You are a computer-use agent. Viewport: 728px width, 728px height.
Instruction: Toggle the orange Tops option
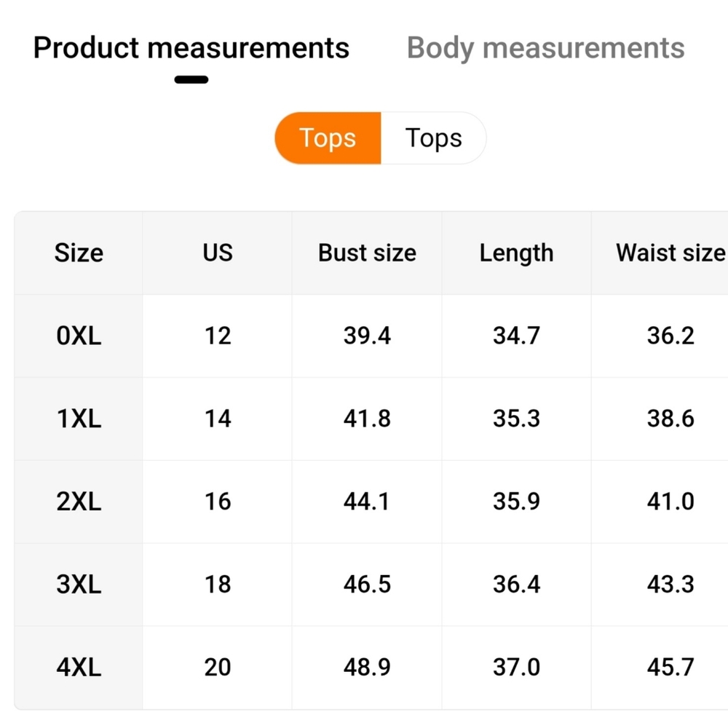[328, 138]
